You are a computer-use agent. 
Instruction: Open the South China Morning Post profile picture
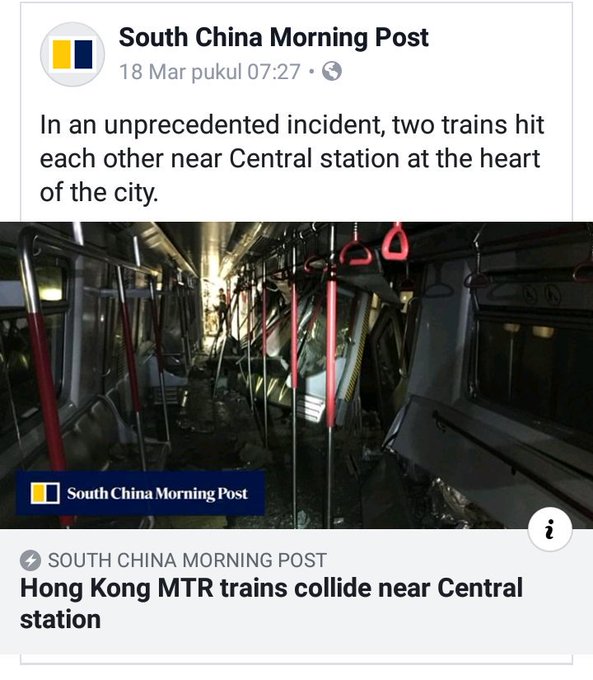pos(72,54)
